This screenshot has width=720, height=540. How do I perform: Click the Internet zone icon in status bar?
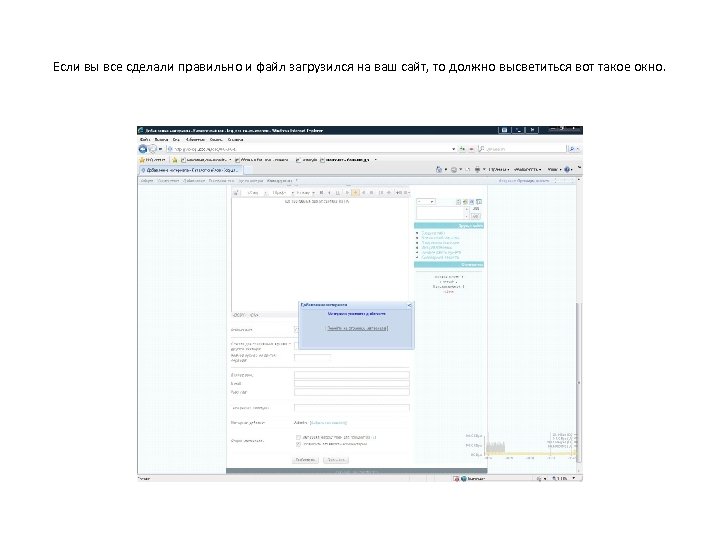tap(464, 478)
